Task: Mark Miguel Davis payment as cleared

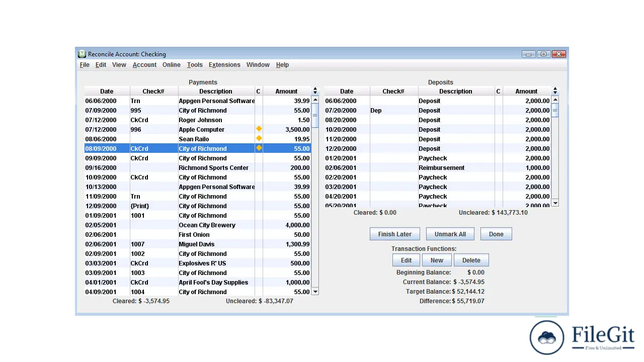Action: 259,244
